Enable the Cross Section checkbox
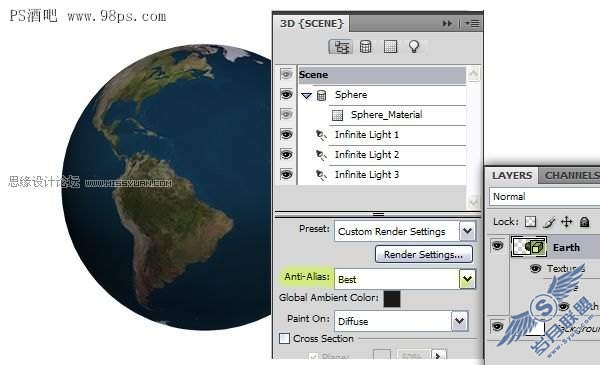Viewport: 600px width, 365px height. coord(284,339)
